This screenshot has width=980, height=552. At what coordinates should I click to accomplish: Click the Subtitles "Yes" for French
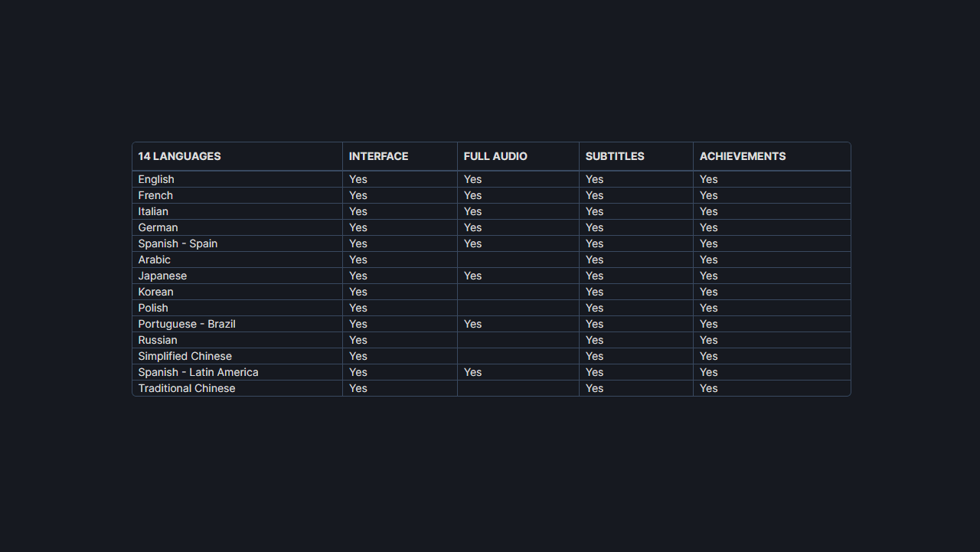[594, 195]
